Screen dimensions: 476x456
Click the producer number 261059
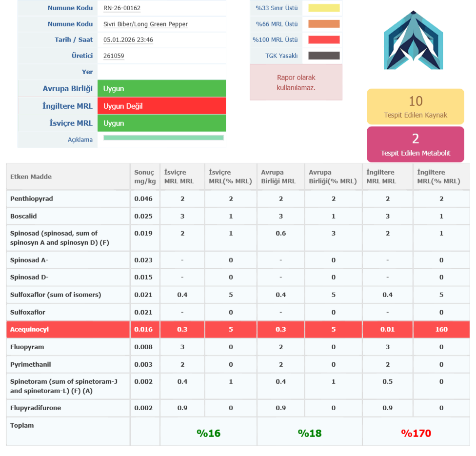tap(114, 56)
